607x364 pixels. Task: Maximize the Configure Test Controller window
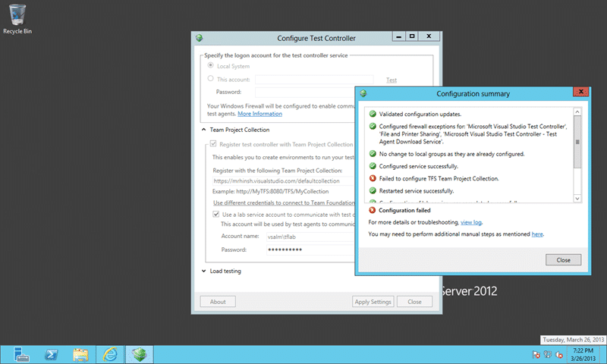pos(412,36)
